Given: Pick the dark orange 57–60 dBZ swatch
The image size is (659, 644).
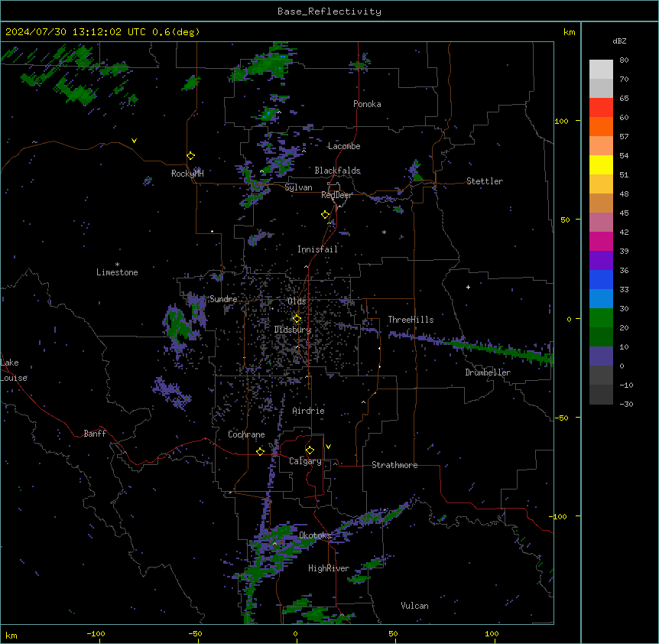Looking at the screenshot, I should (x=601, y=126).
